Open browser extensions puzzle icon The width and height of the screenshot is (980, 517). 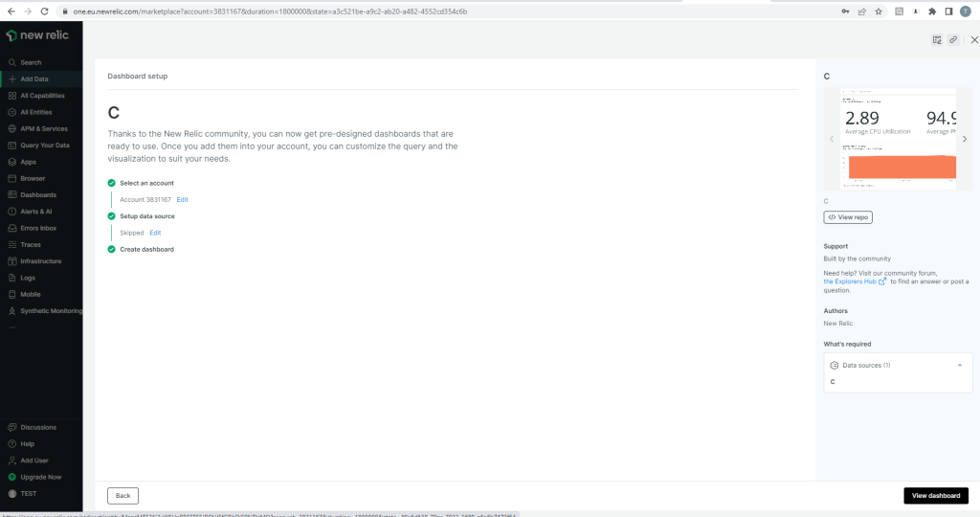pyautogui.click(x=932, y=11)
